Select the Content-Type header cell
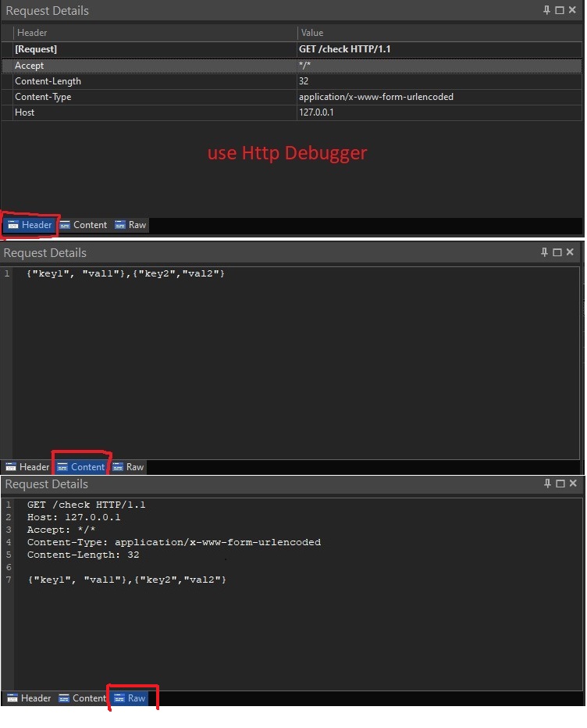The width and height of the screenshot is (587, 728). [x=155, y=97]
